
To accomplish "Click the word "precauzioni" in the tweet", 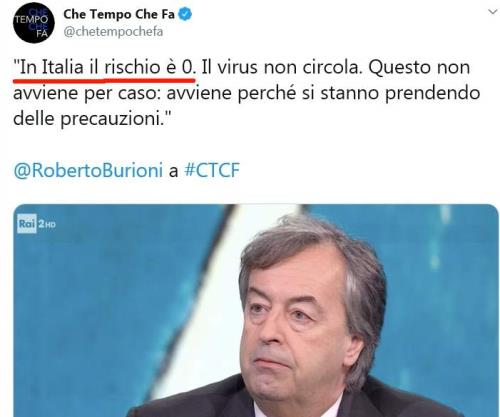I will (111, 119).
